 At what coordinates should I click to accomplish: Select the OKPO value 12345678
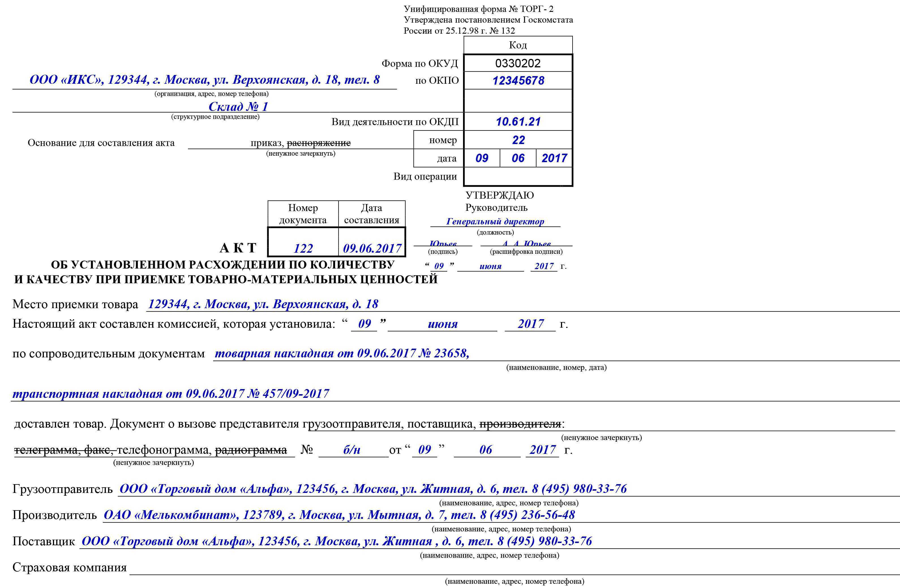(x=518, y=81)
